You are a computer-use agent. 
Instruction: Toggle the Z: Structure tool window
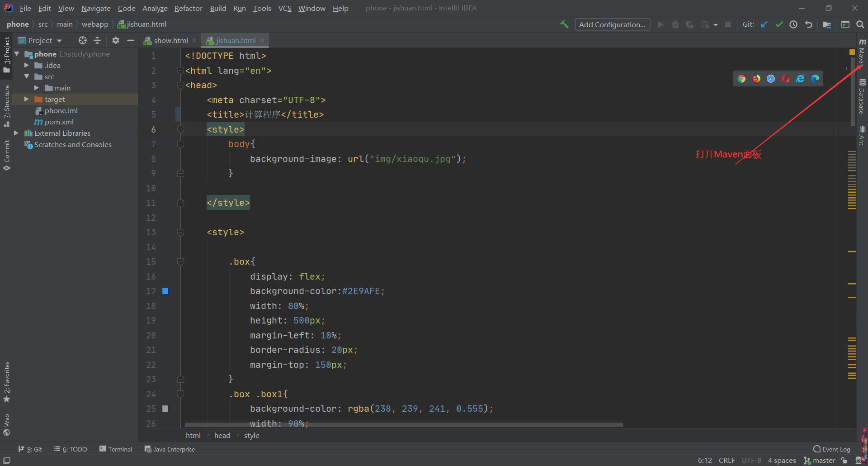6,106
